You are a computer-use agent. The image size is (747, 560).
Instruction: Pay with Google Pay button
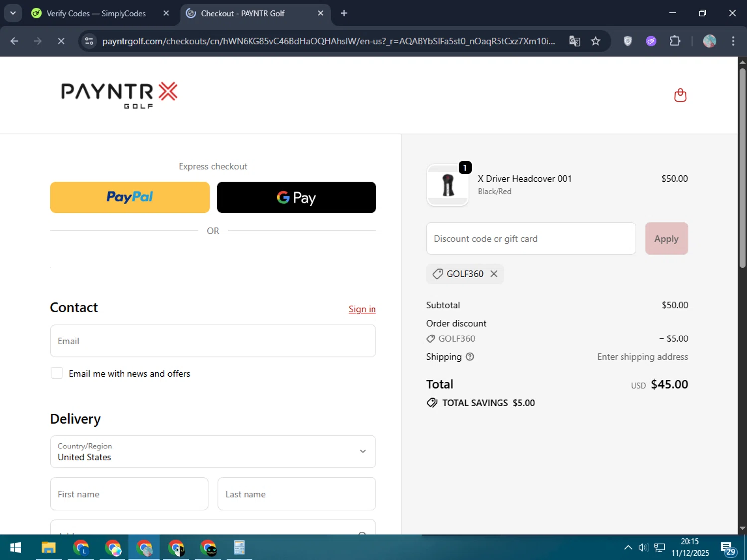pyautogui.click(x=296, y=197)
